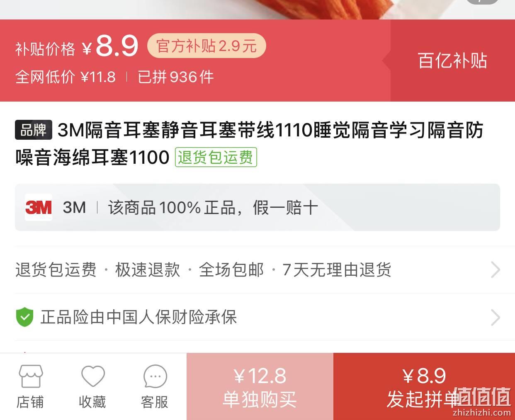Expand the 正品险 insurance row chevron
This screenshot has height=420, width=515.
[x=495, y=318]
